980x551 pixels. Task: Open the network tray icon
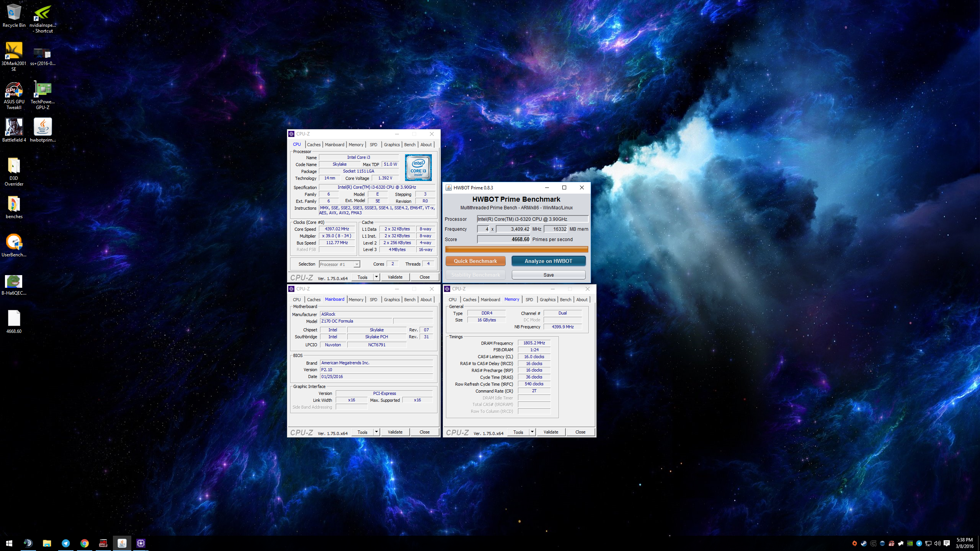point(928,543)
